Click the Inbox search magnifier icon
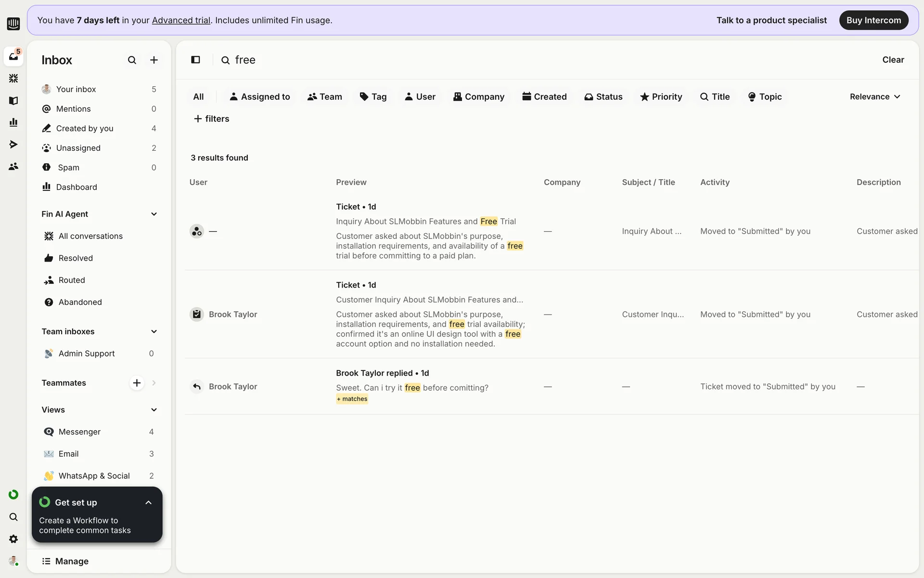This screenshot has height=578, width=924. click(x=132, y=60)
